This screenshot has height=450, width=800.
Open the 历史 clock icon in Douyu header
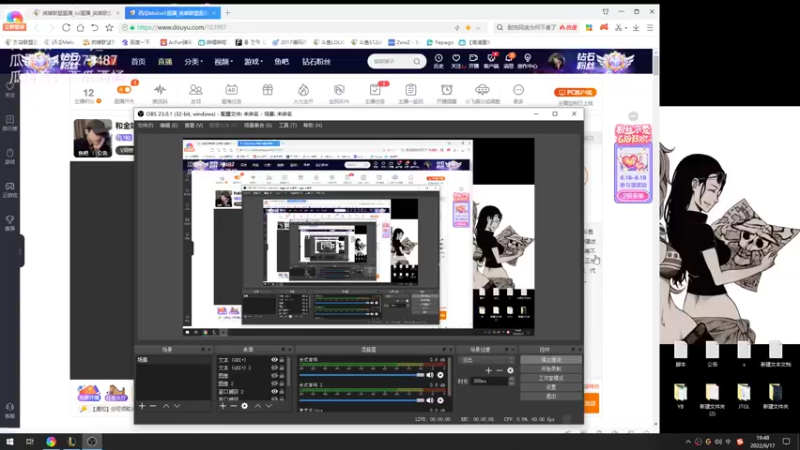tap(438, 58)
